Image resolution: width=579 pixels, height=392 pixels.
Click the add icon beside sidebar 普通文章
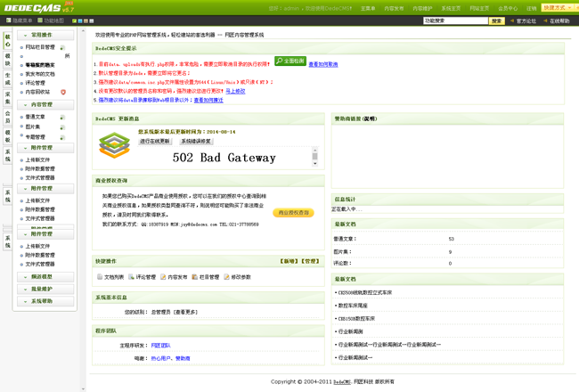click(x=62, y=117)
